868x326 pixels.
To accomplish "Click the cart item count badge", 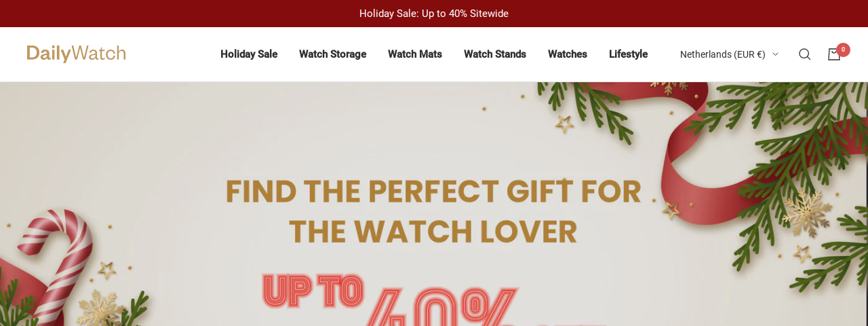I will click(843, 50).
